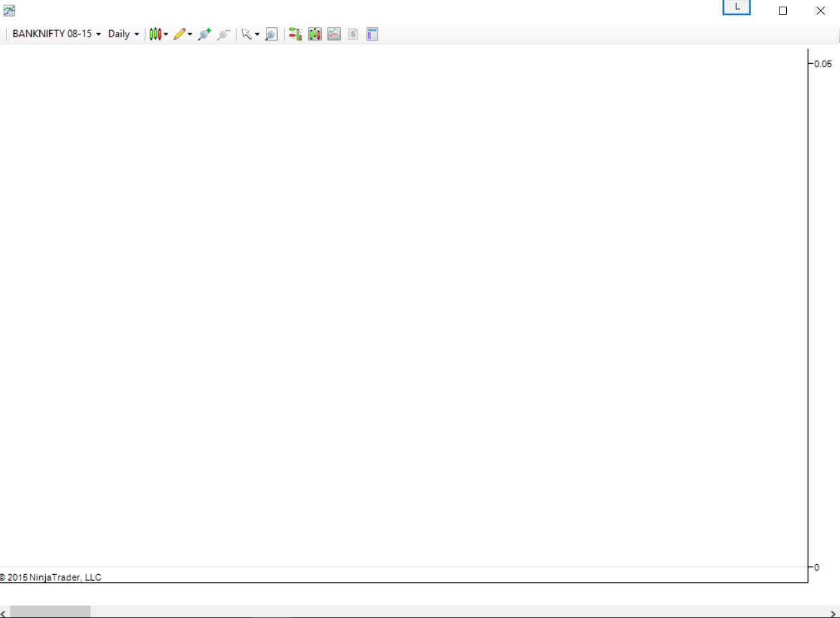840x618 pixels.
Task: Click the scrollbar right arrow
Action: pos(833,613)
